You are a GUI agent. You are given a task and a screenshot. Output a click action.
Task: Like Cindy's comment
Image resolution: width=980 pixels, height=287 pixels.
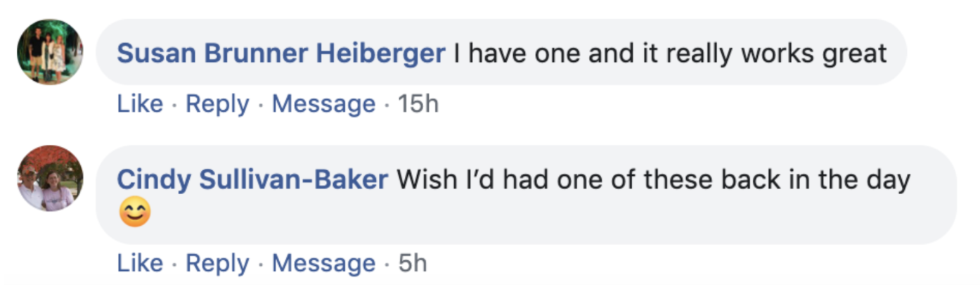140,263
